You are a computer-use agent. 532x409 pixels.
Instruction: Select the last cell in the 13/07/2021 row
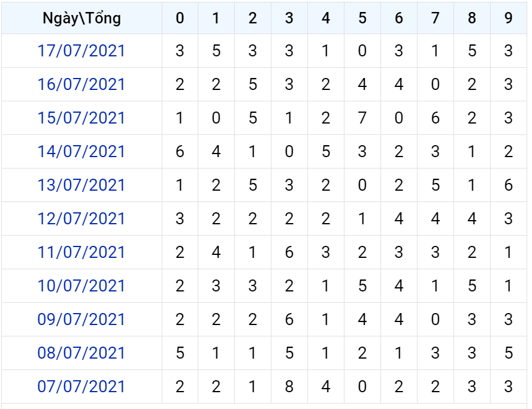point(508,185)
